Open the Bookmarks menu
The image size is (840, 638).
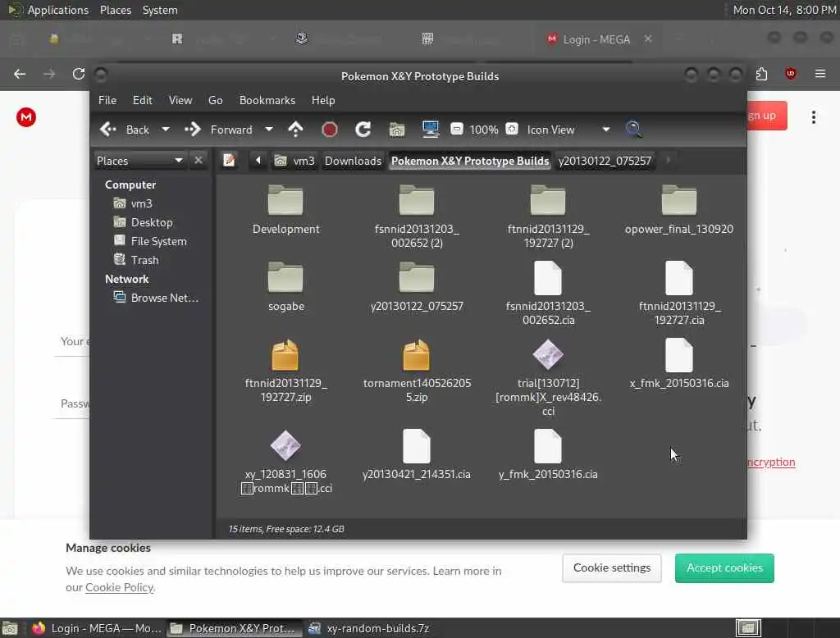(x=267, y=100)
